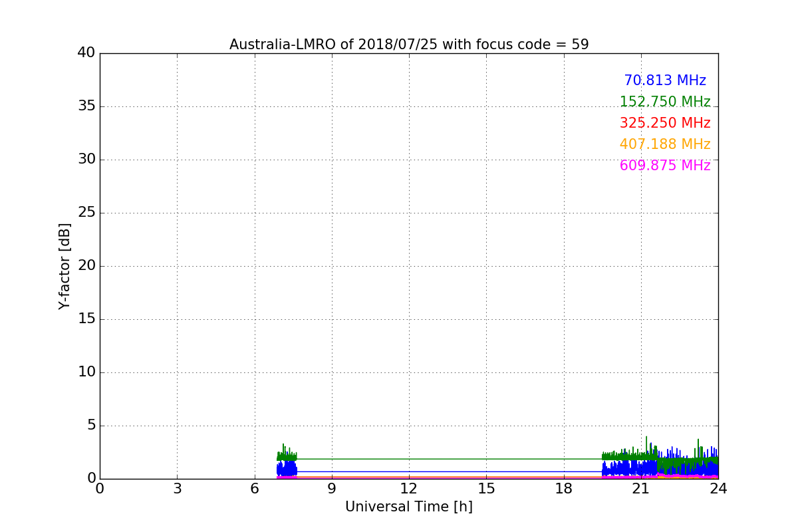Select the green 152.750 MHz legend label
Viewport: 798px width, 532px height.
[665, 102]
